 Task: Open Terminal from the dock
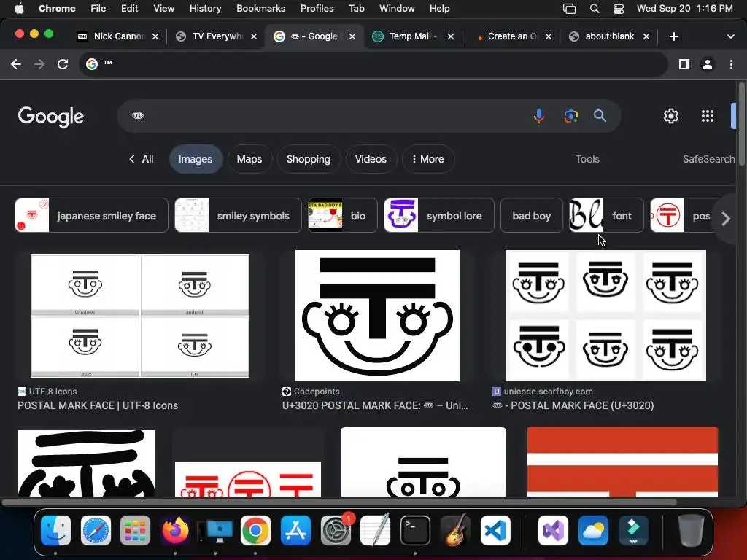point(415,530)
